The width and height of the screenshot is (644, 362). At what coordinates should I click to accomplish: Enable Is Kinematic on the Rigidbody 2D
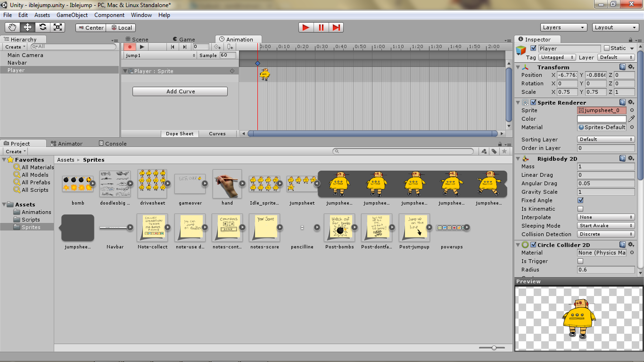[579, 209]
